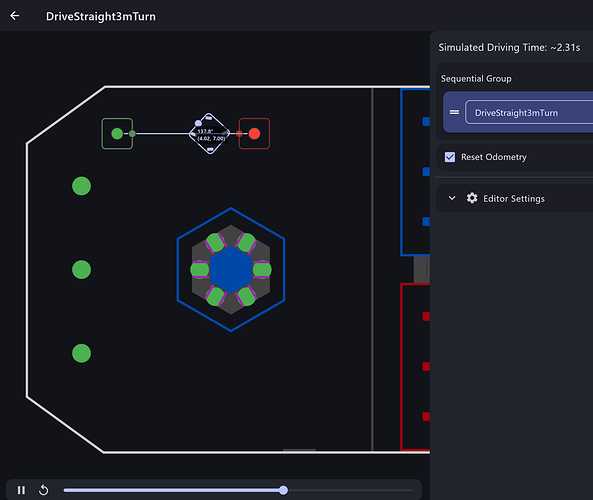Select the end waypoint's control handle
Screen dimensions: 593x500
[239, 134]
